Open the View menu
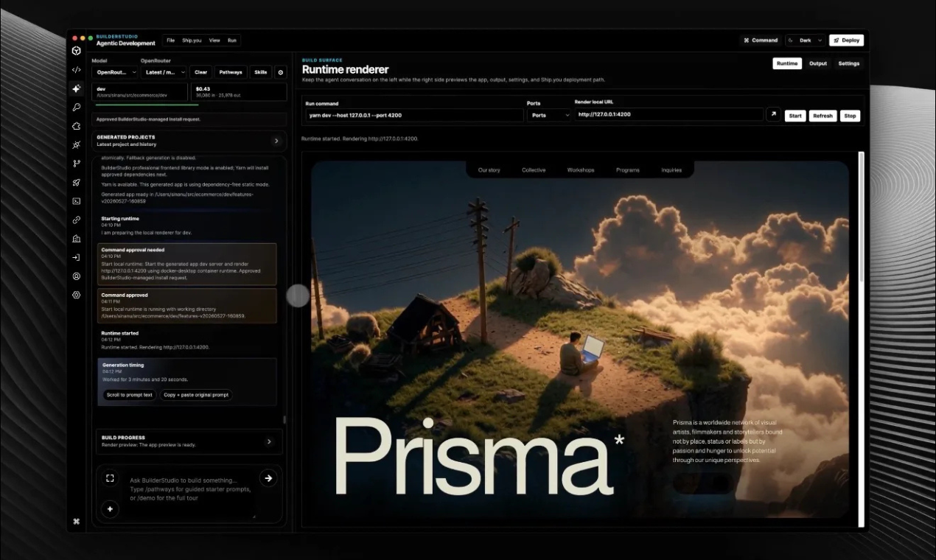Image resolution: width=936 pixels, height=560 pixels. tap(214, 41)
